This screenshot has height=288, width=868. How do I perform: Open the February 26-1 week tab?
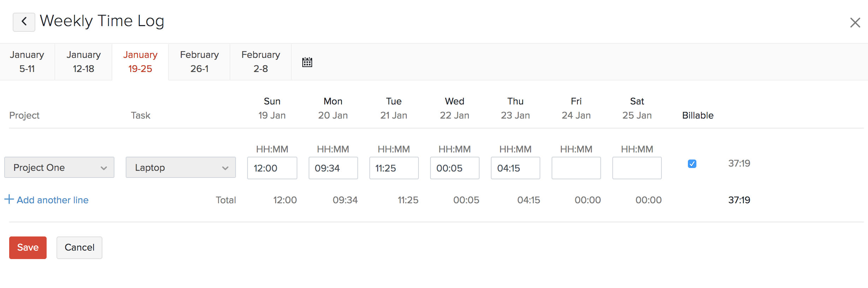(199, 61)
